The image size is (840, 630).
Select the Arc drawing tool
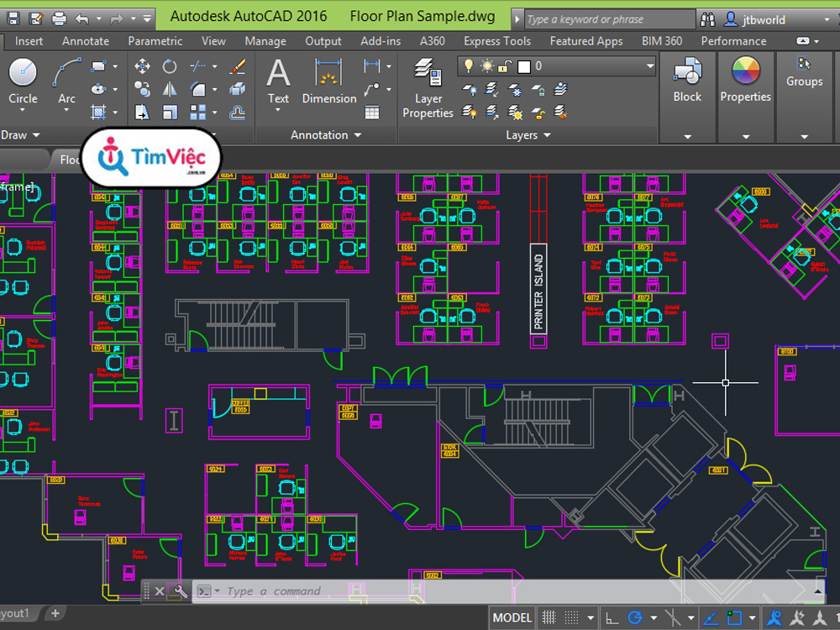tap(66, 81)
